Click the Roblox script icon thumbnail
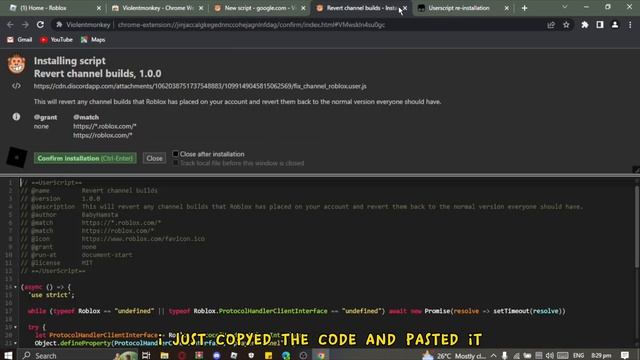640x360 pixels. click(17, 157)
